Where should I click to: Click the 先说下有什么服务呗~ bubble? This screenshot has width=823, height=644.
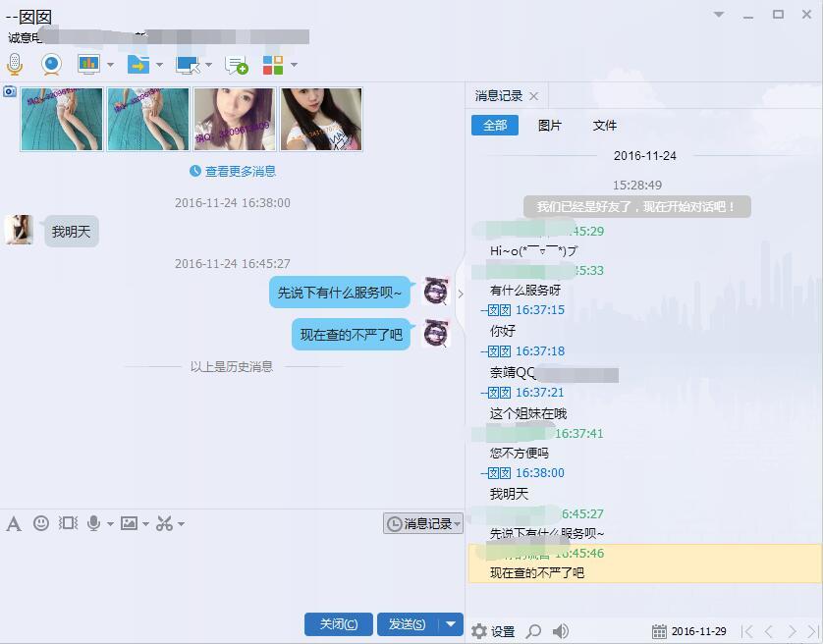340,293
